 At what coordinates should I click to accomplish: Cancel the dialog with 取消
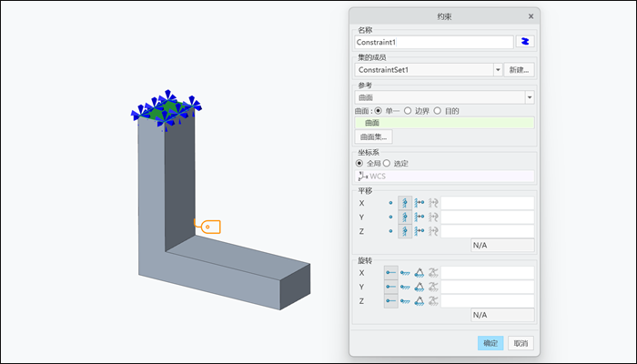[521, 343]
